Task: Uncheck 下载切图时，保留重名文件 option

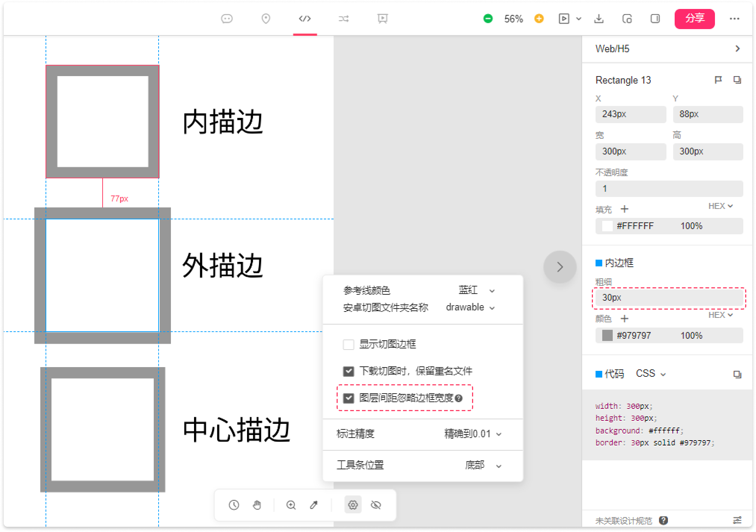Action: tap(348, 371)
